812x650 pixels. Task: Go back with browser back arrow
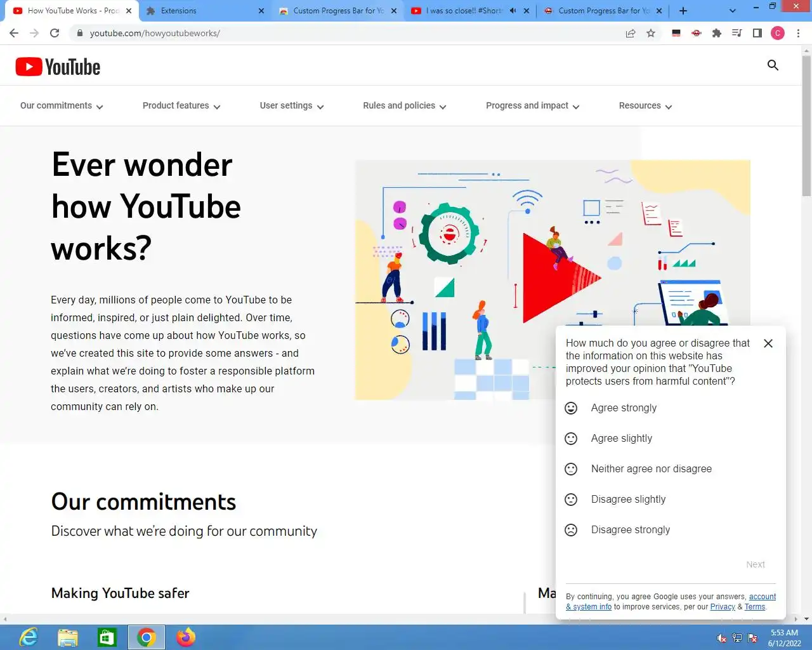14,33
